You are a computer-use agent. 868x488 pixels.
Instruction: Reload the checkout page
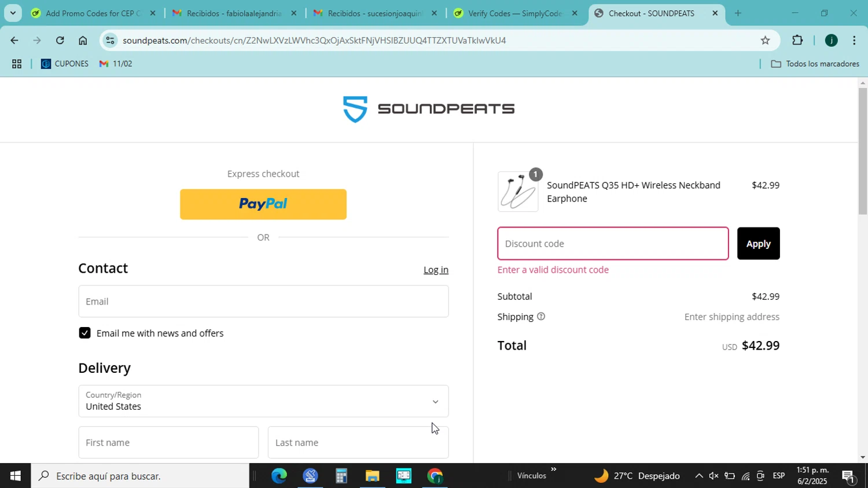pos(60,41)
